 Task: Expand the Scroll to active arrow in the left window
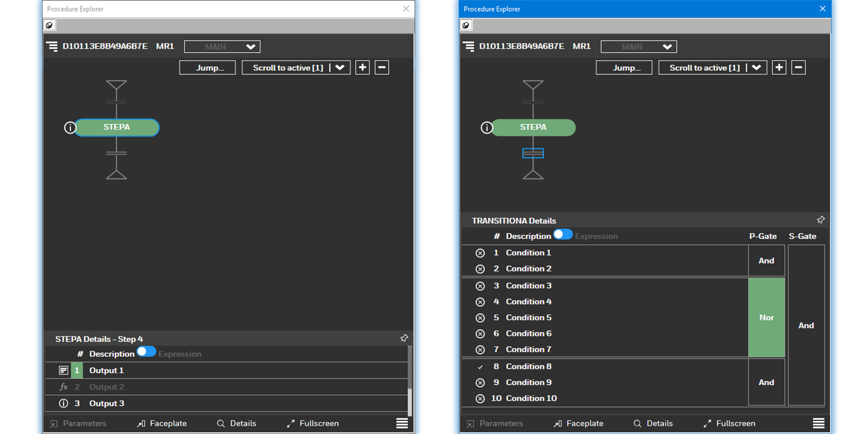coord(340,67)
